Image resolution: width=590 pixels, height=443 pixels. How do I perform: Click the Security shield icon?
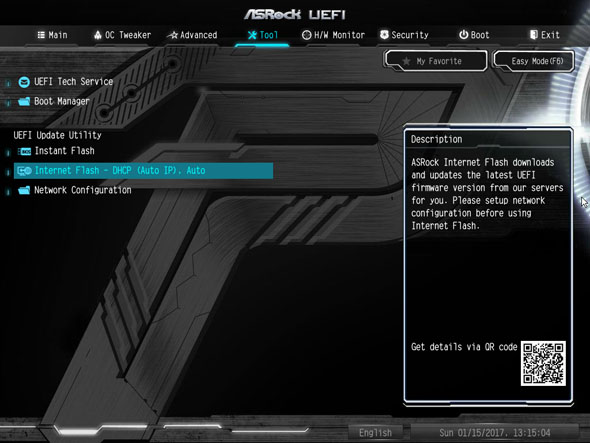coord(384,35)
